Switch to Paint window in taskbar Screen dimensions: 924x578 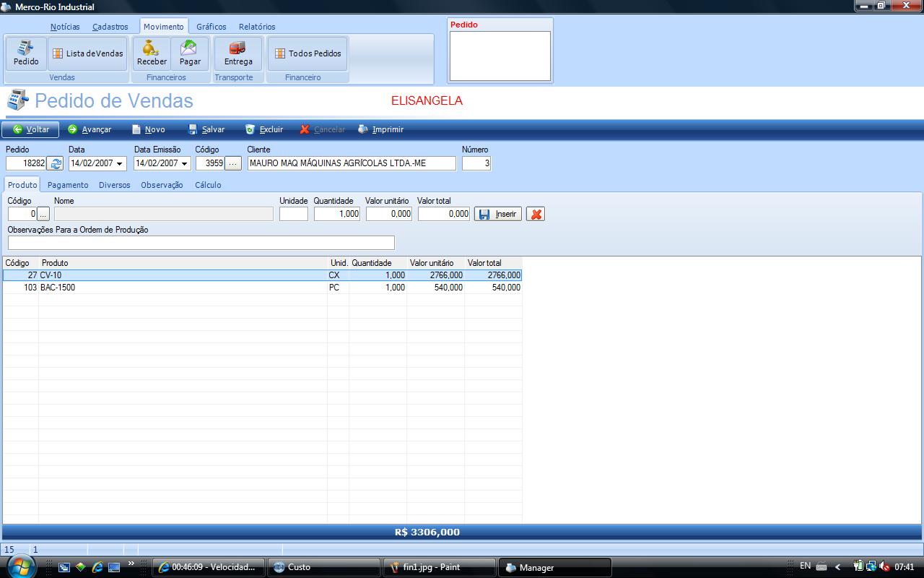point(439,567)
